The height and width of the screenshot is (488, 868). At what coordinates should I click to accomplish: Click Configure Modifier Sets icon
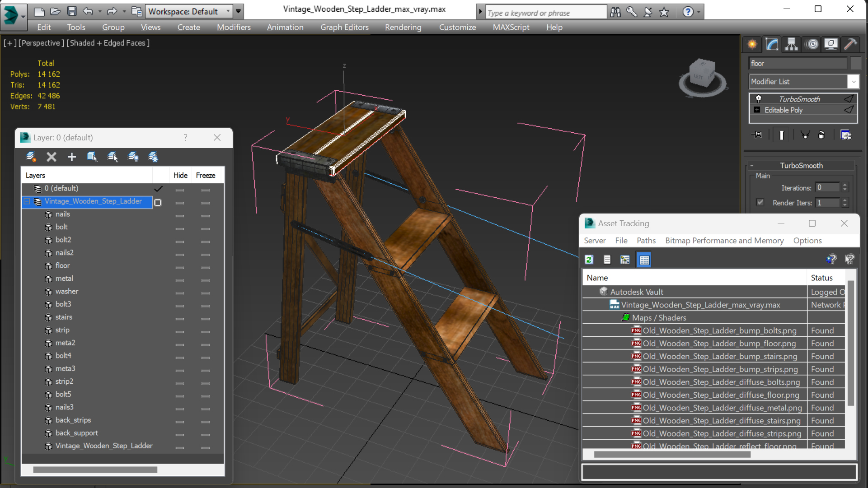846,135
